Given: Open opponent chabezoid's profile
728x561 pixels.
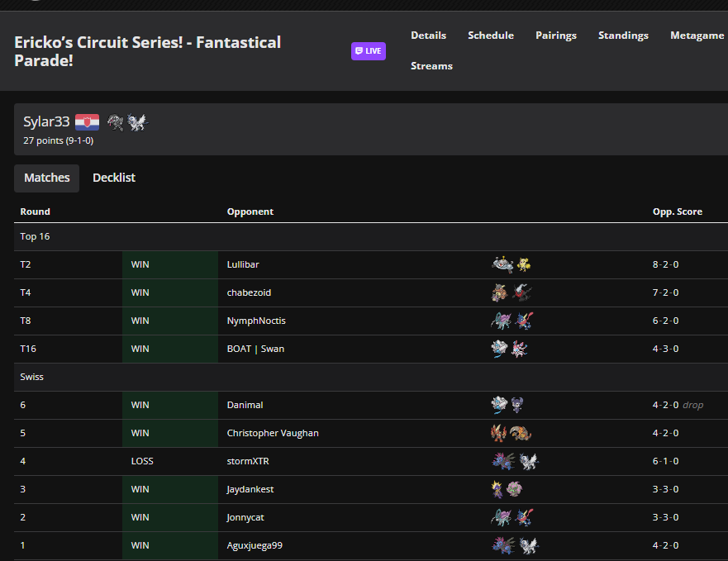Looking at the screenshot, I should click(x=249, y=292).
